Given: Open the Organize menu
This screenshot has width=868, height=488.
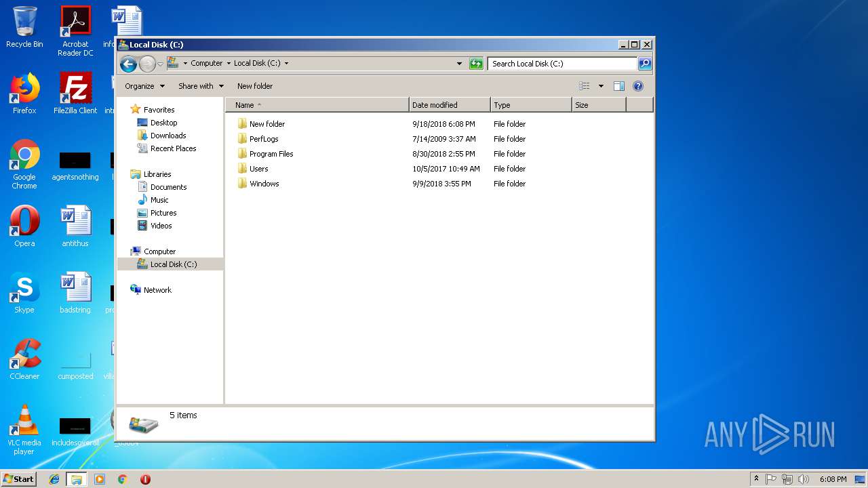Looking at the screenshot, I should [144, 86].
